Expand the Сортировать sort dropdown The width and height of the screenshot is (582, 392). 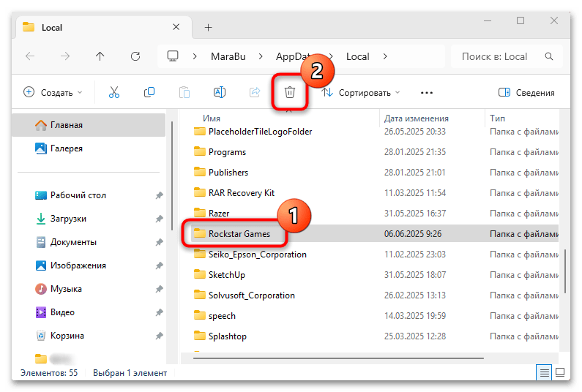362,93
